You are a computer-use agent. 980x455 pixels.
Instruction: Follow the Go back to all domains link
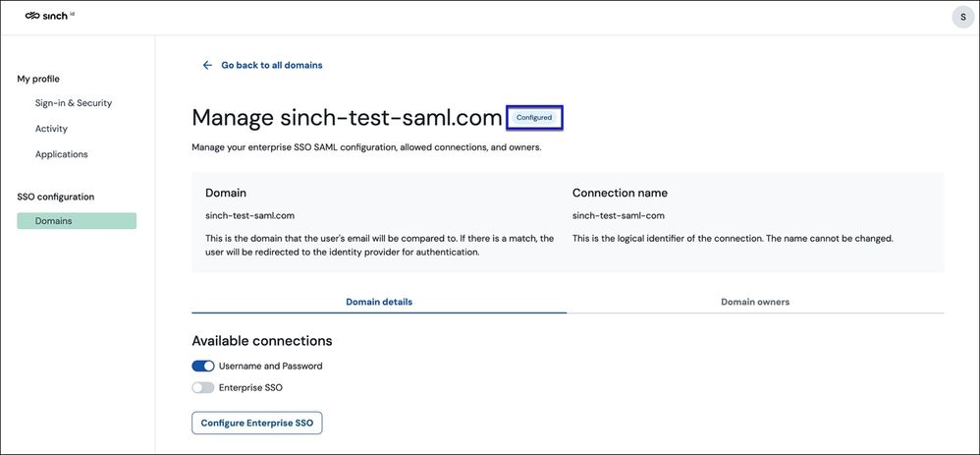pyautogui.click(x=272, y=65)
